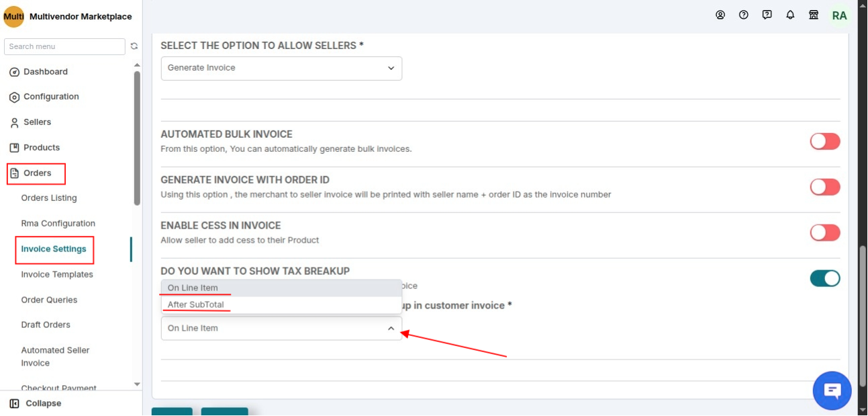Viewport: 868px width, 416px height.
Task: Click the page scroll down arrow
Action: tap(863, 409)
